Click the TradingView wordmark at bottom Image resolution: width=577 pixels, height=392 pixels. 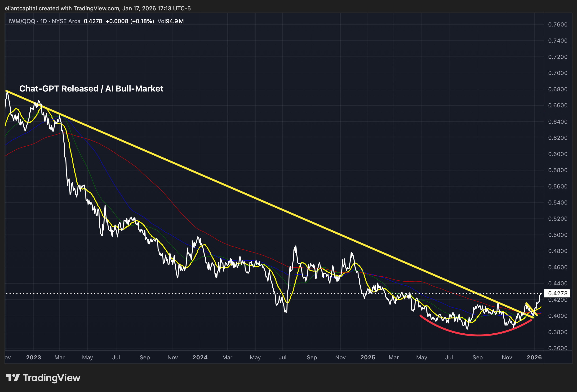pyautogui.click(x=52, y=378)
